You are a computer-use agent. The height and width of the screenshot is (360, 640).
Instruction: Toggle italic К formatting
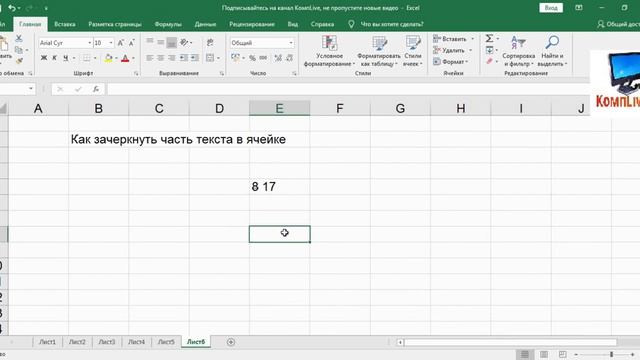(x=54, y=58)
